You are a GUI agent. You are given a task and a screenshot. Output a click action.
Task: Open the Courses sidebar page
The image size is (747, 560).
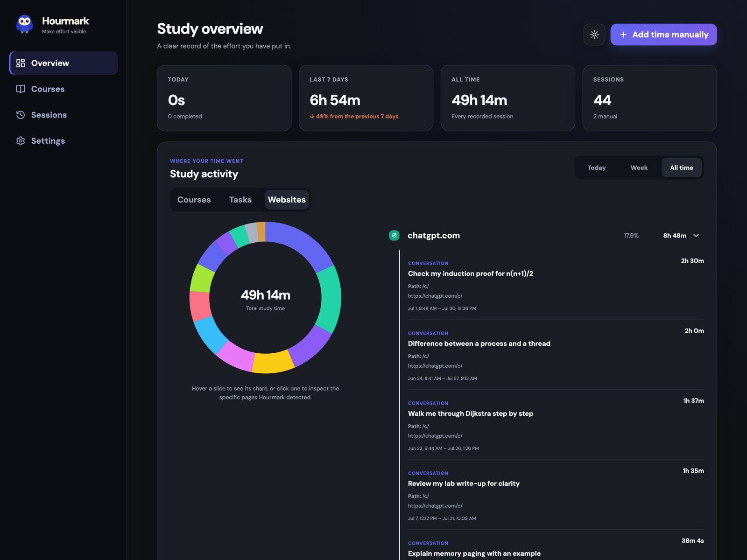click(x=63, y=89)
